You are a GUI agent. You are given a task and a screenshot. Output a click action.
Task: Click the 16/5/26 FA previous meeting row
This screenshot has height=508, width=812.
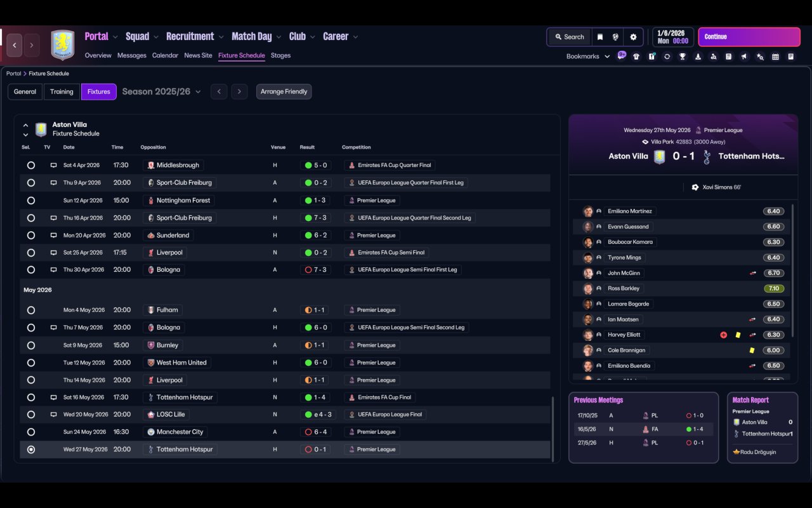[643, 429]
